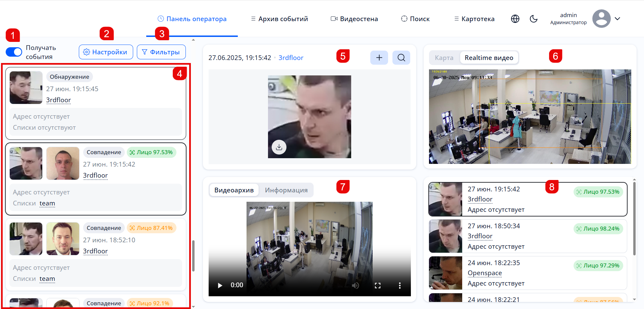This screenshot has height=309, width=644.
Task: Open the Поиск tab
Action: (x=415, y=19)
